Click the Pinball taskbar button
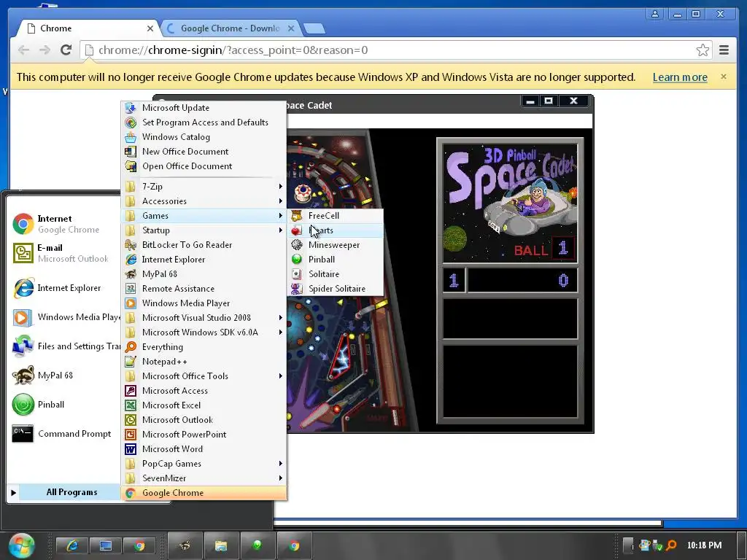The width and height of the screenshot is (747, 560). click(x=258, y=545)
